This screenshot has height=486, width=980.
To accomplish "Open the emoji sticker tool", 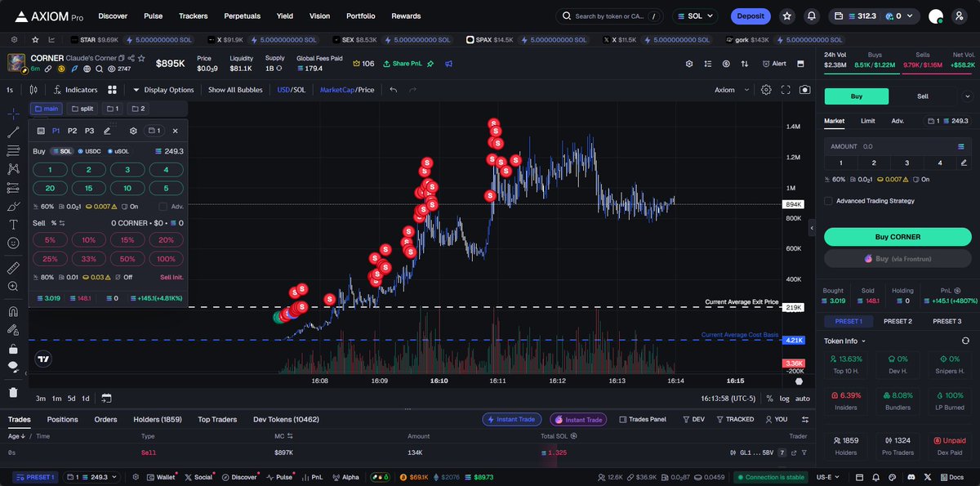I will coord(13,243).
